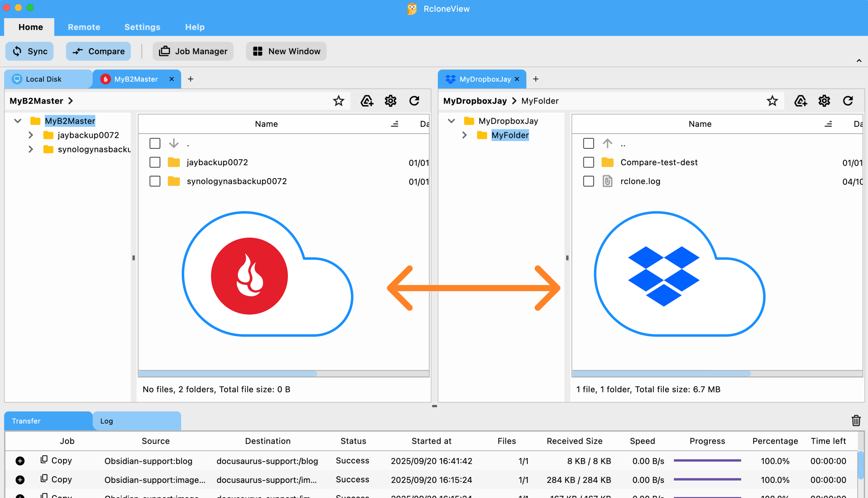Select the checkbox for rclone.log file
868x498 pixels.
(588, 181)
